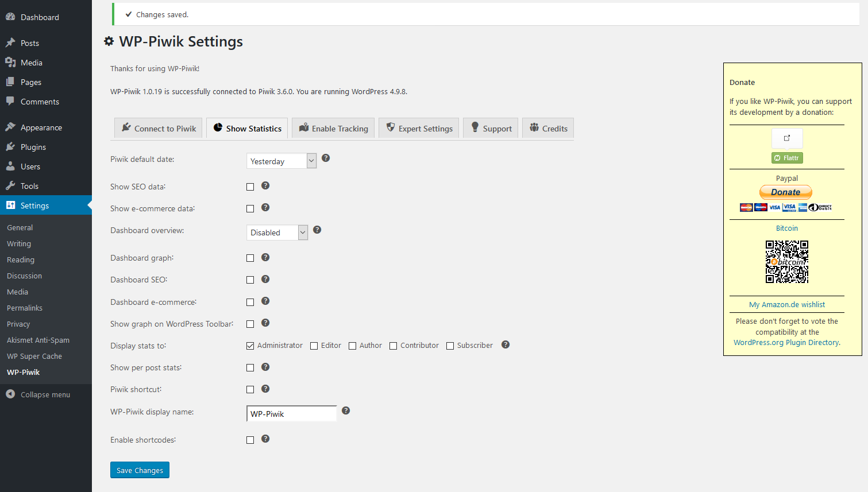Click help icon after Subscriber role checkbox
Viewport: 868px width, 492px height.
click(x=506, y=344)
